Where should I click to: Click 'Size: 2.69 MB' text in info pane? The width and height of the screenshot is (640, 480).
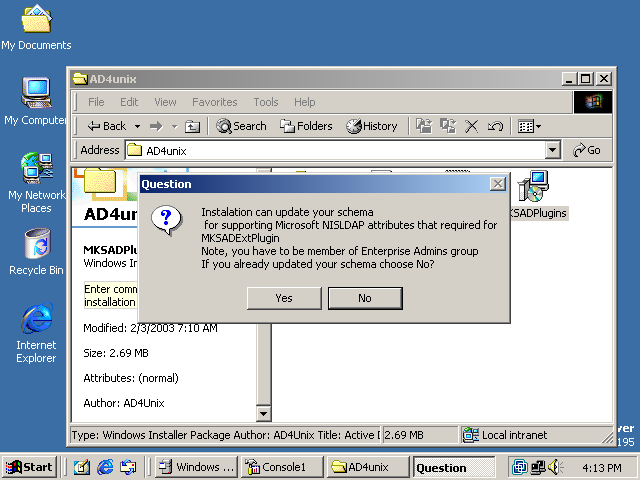click(x=116, y=353)
